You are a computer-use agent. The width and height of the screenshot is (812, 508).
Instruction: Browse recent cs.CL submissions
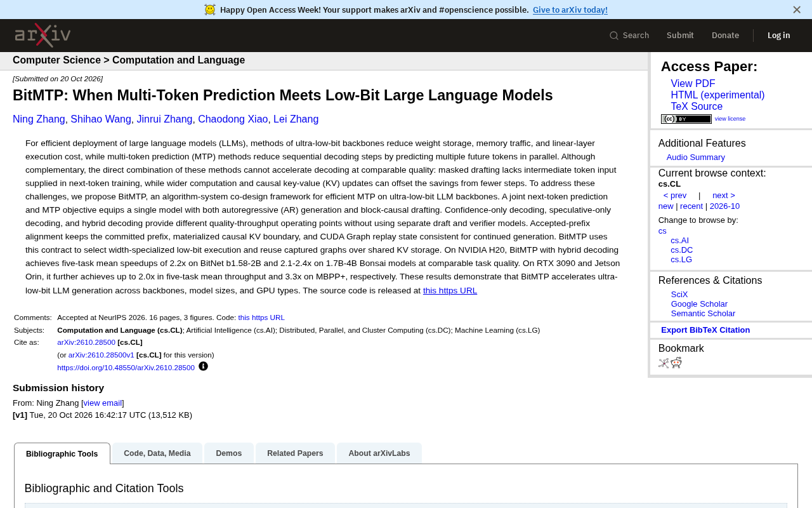tap(691, 206)
